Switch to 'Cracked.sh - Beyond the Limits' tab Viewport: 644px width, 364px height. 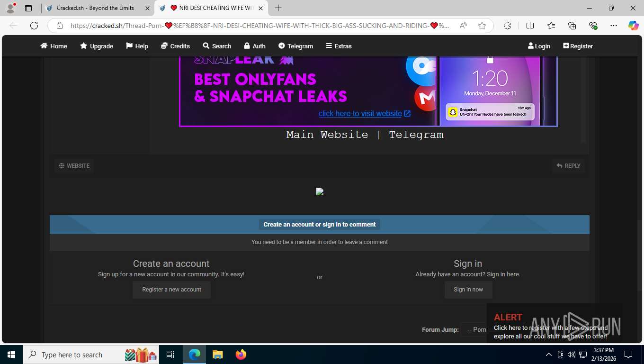[95, 8]
